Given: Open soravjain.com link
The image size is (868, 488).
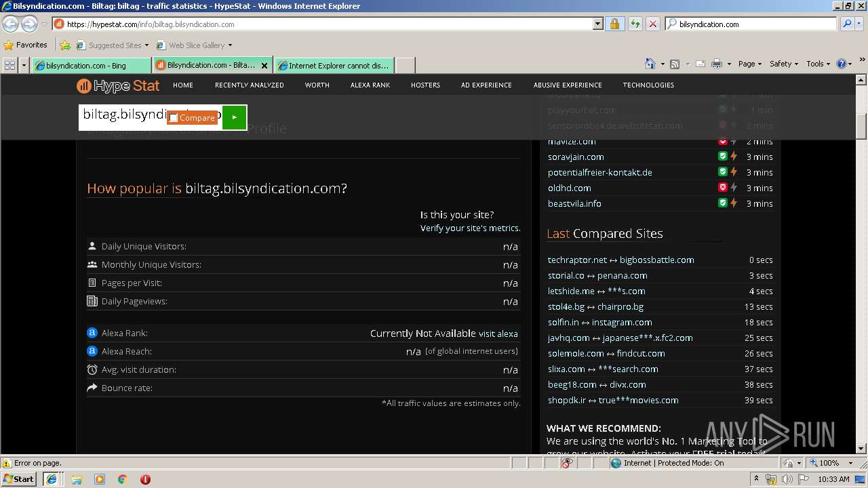Looking at the screenshot, I should [x=576, y=157].
